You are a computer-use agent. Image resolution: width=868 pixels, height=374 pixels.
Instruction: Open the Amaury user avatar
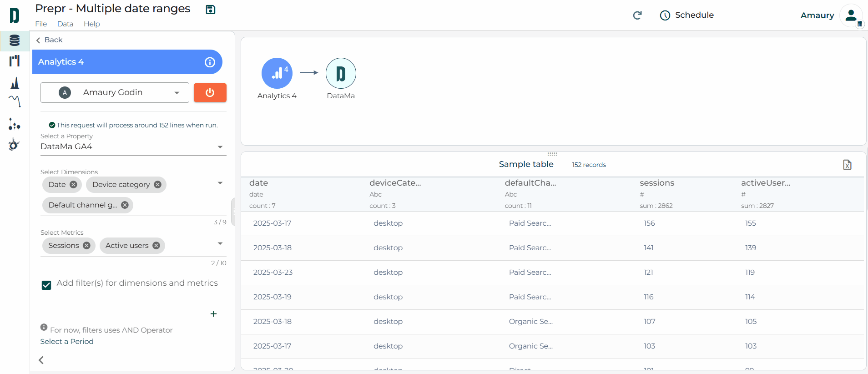[851, 16]
